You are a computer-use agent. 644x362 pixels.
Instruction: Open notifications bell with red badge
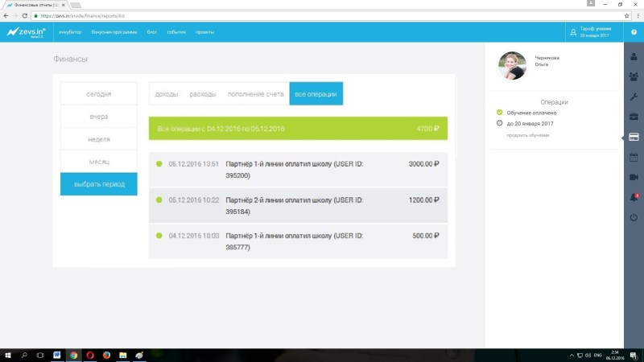point(634,197)
